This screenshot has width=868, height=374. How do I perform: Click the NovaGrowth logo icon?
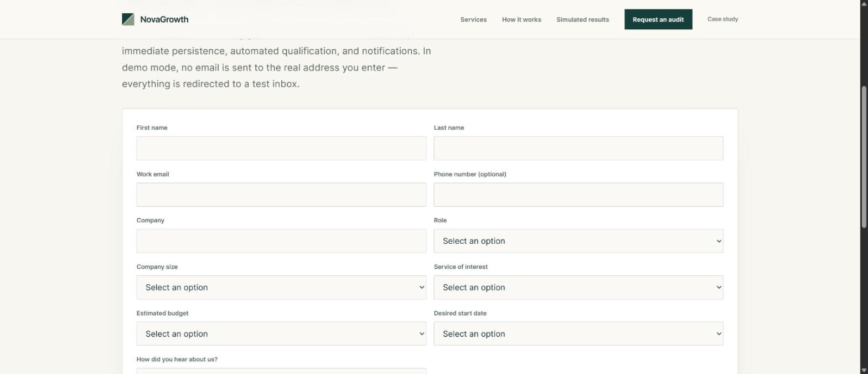[x=128, y=19]
